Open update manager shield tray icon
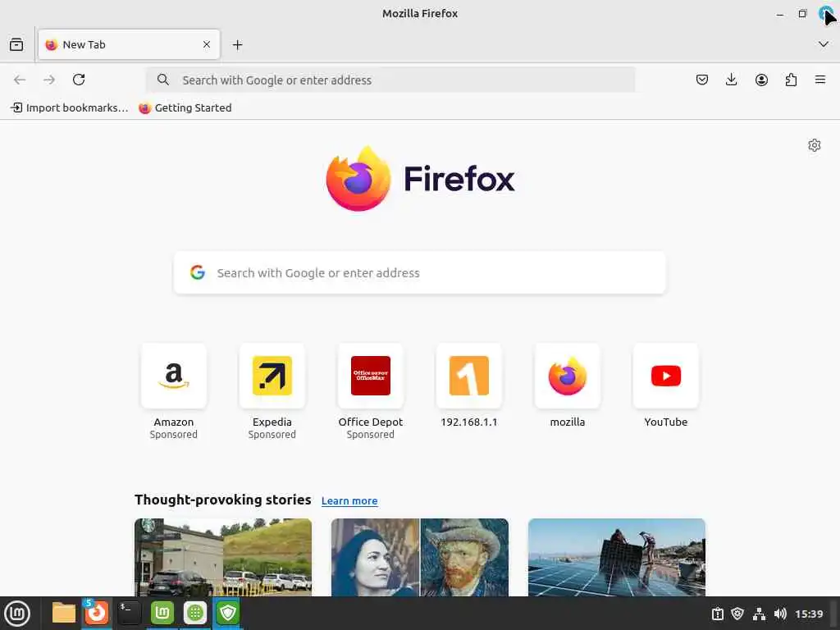 (x=737, y=614)
